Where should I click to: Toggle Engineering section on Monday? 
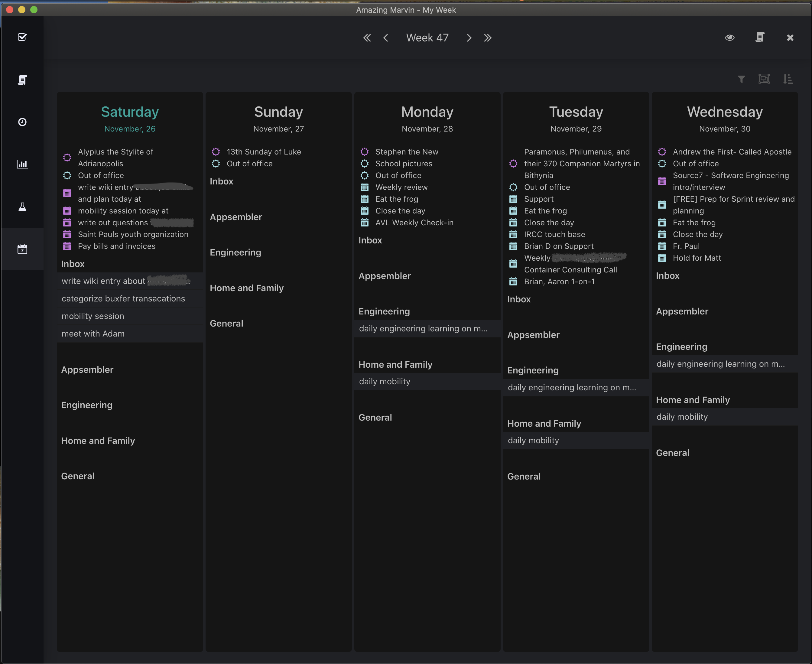[x=383, y=311]
